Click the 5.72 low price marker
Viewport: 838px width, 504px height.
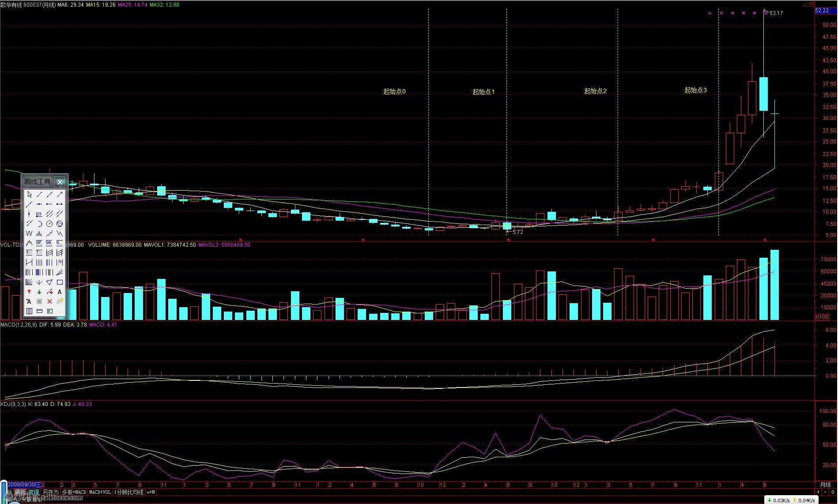click(517, 232)
